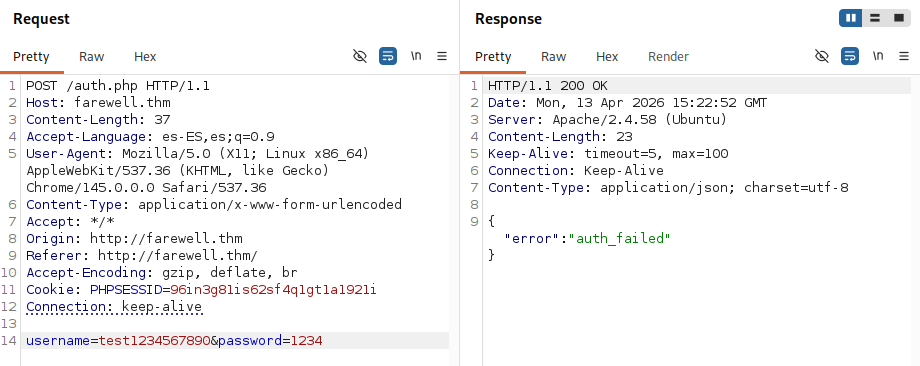Image resolution: width=920 pixels, height=366 pixels.
Task: Toggle \n show newlines in Response pane
Action: 878,56
